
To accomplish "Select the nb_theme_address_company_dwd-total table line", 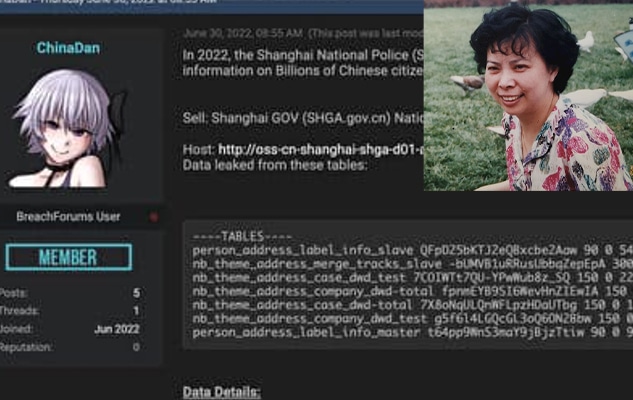I will pyautogui.click(x=413, y=291).
